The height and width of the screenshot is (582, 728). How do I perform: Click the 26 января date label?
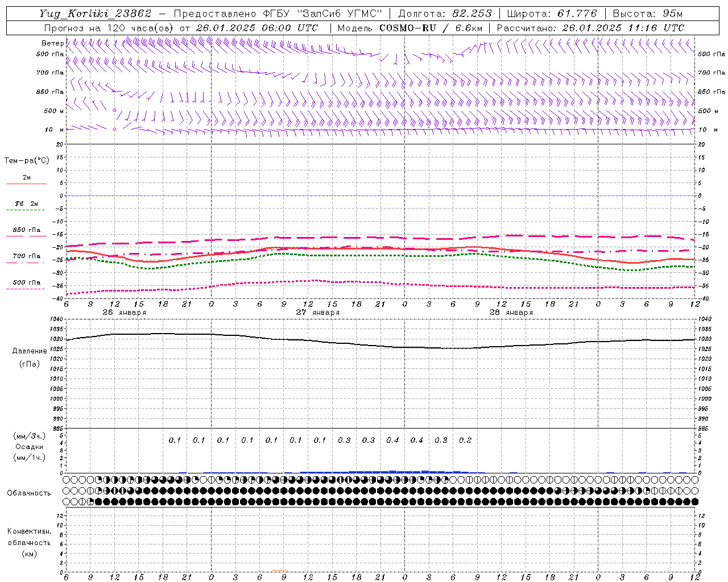[124, 313]
